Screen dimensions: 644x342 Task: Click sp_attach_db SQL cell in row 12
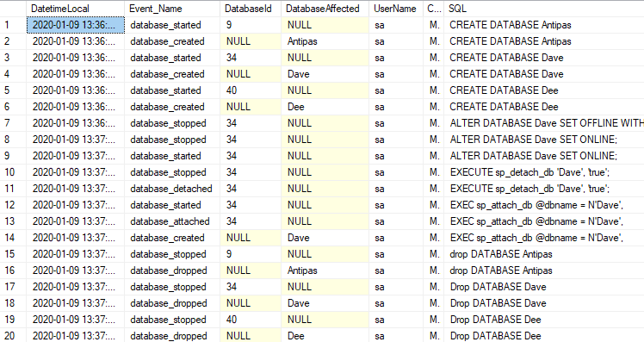544,205
